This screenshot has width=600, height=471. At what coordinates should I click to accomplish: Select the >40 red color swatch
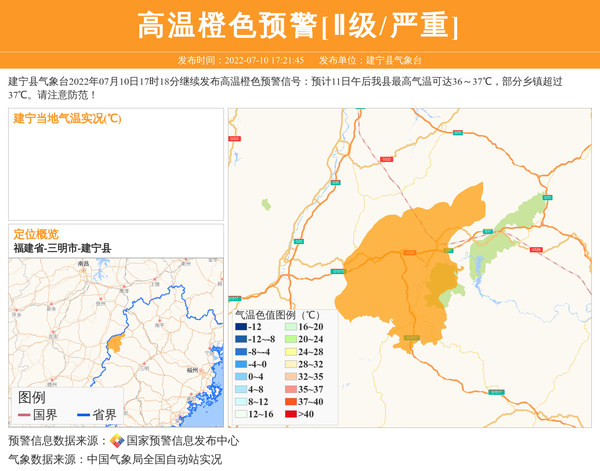click(289, 414)
